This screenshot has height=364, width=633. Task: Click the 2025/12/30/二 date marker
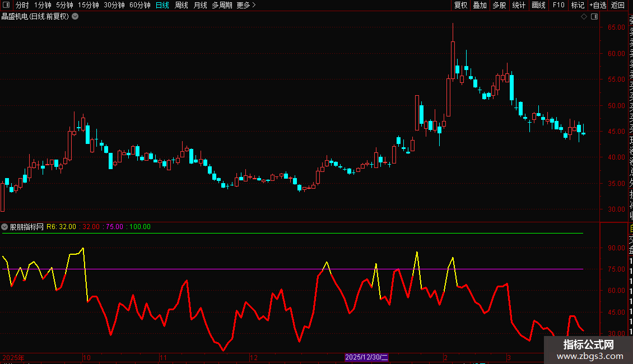(x=366, y=357)
